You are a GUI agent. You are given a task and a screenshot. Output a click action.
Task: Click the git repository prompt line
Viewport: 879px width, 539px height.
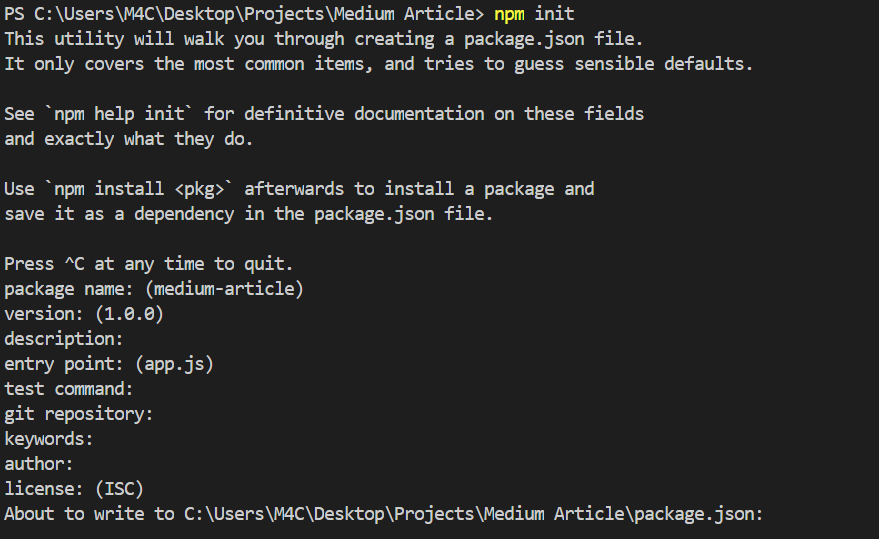pos(78,414)
